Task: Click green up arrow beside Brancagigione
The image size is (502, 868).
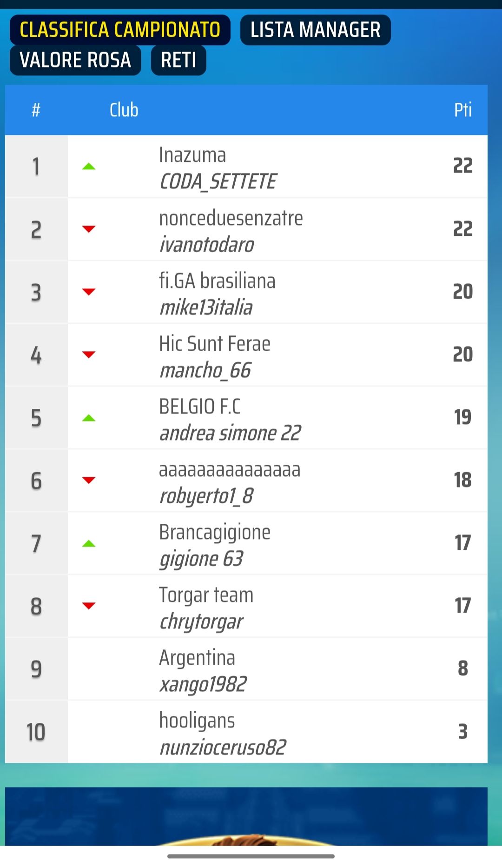Action: [x=88, y=543]
